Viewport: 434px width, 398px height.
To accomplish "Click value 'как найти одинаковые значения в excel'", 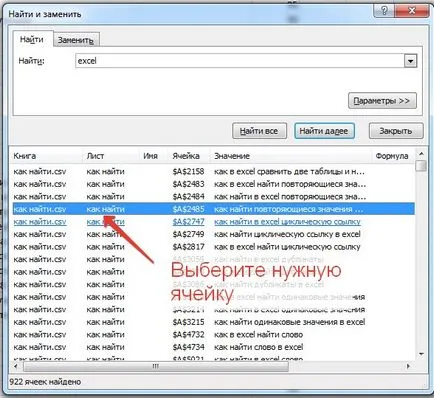I will click(289, 322).
